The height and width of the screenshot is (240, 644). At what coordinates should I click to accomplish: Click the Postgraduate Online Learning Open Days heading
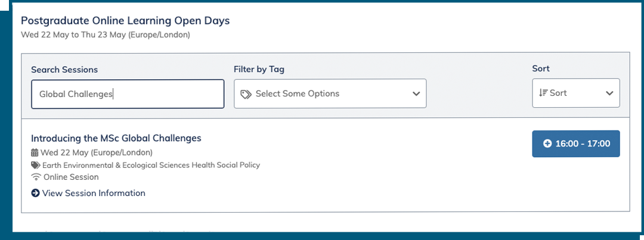125,21
